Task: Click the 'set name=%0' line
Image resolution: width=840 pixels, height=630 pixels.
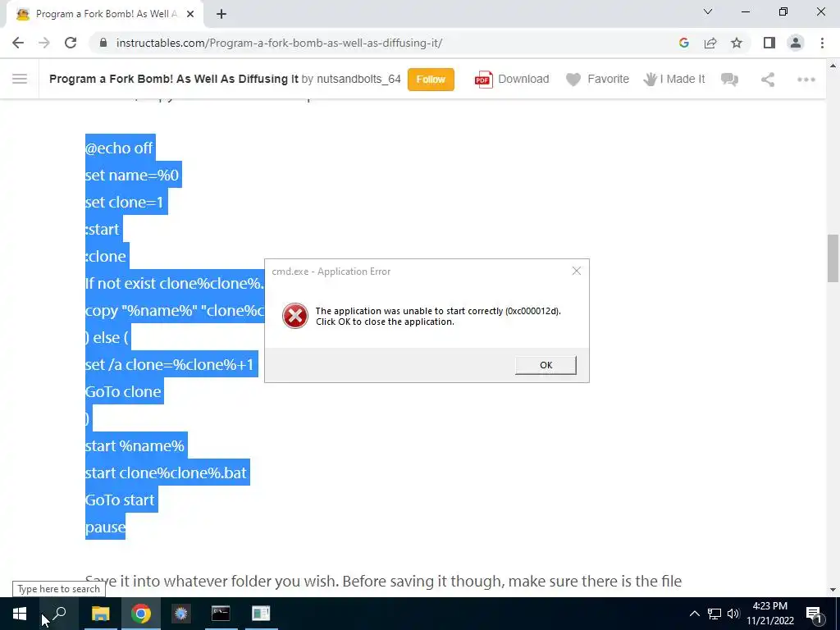Action: [x=132, y=175]
